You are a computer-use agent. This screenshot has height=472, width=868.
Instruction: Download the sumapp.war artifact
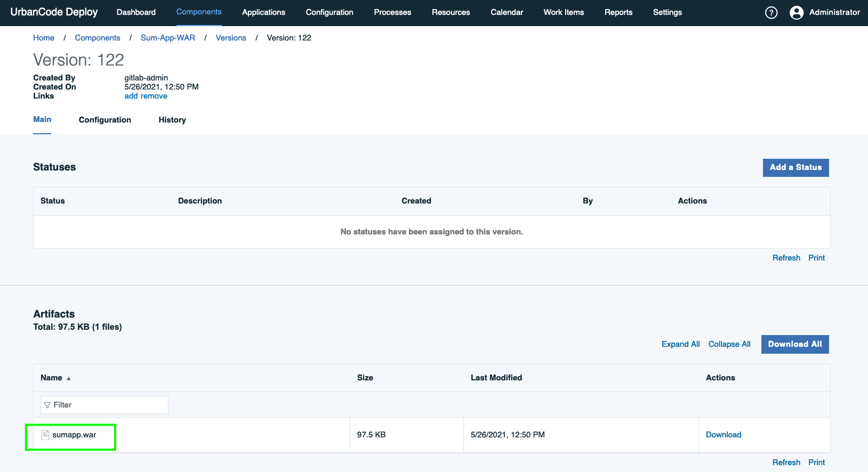point(724,435)
